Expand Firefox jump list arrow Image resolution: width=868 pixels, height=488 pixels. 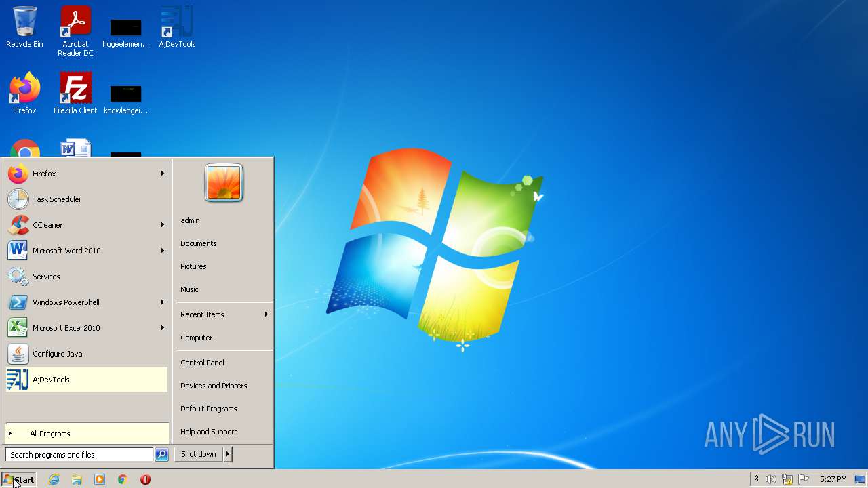tap(163, 174)
